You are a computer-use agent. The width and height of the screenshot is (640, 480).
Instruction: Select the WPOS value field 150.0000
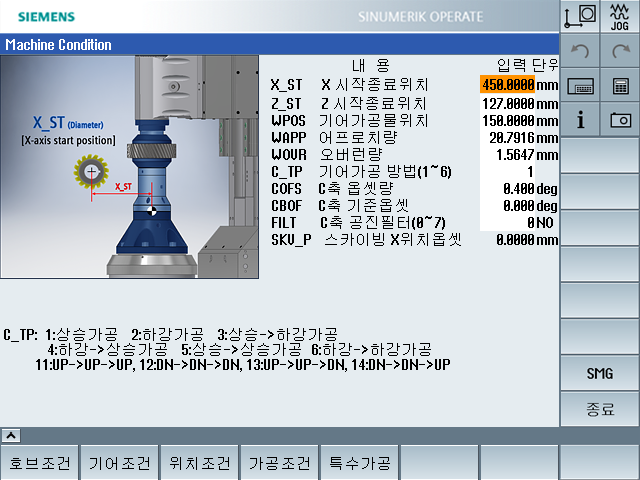[x=507, y=121]
